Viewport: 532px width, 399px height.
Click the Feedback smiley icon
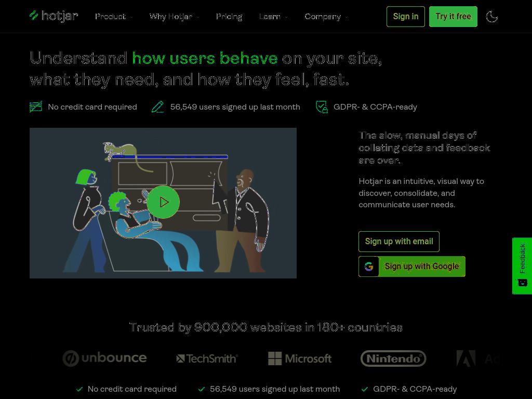pos(523,282)
